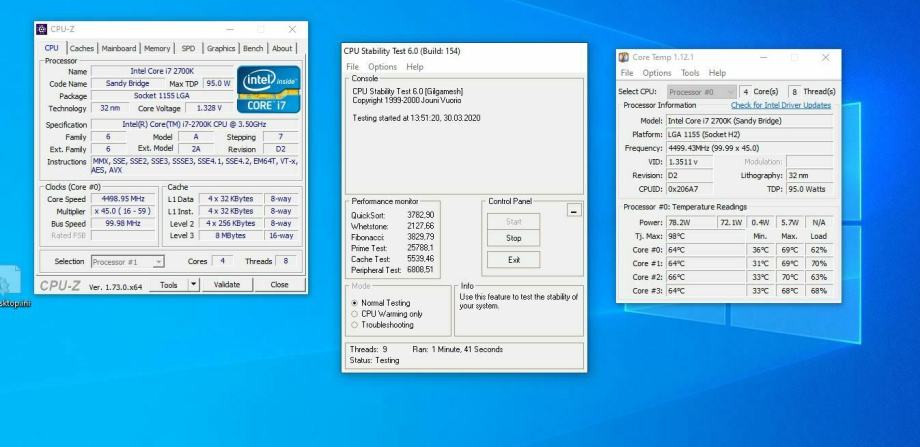This screenshot has height=447, width=920.
Task: Select Normal Testing mode
Action: tap(354, 302)
